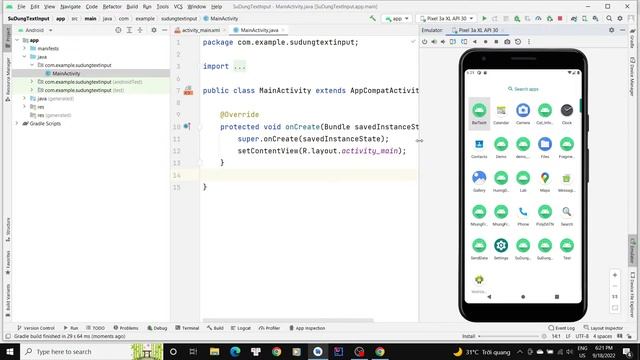The height and width of the screenshot is (360, 640).
Task: Click the emulator volume up button
Action: tap(434, 42)
